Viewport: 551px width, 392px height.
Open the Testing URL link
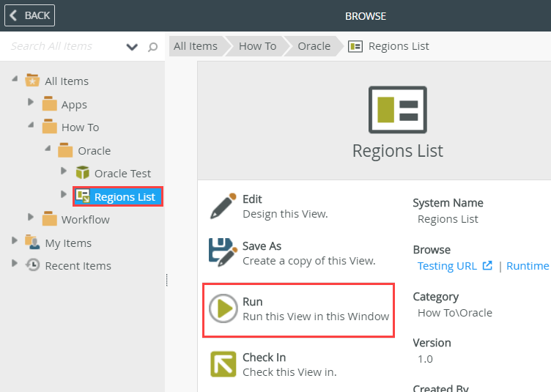point(447,266)
